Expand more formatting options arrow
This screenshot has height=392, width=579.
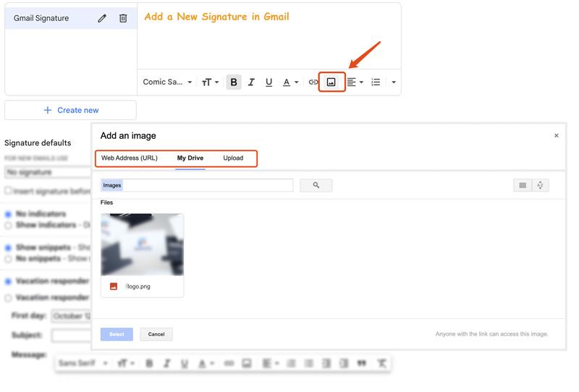coord(394,82)
